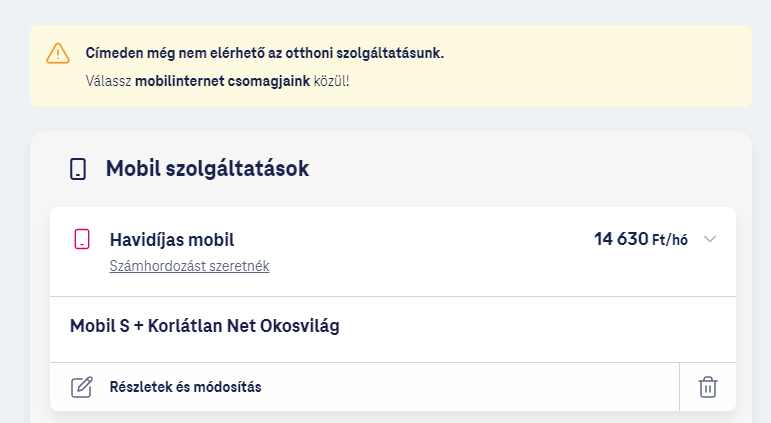Click the Havidíjas mobil title
771x423 pixels.
click(171, 239)
